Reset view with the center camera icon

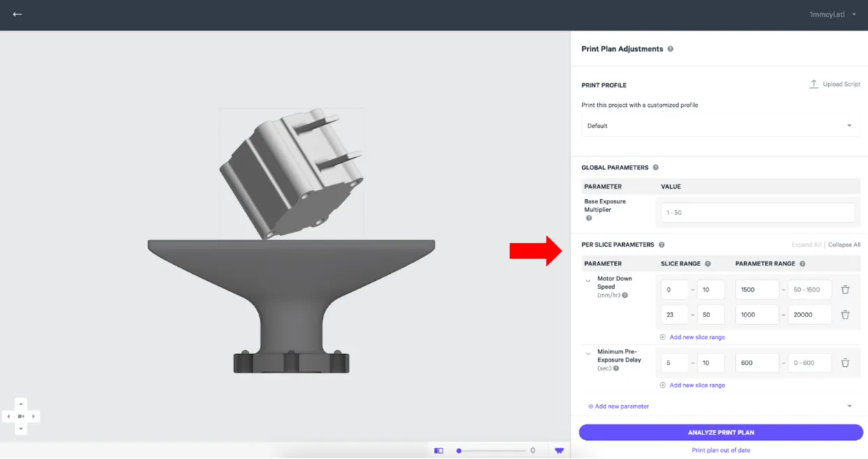click(x=21, y=416)
